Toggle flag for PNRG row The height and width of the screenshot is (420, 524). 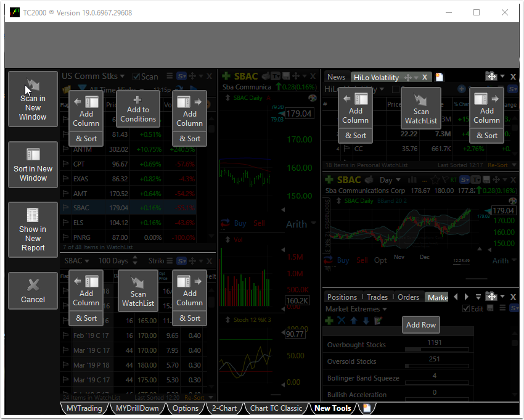(x=65, y=237)
